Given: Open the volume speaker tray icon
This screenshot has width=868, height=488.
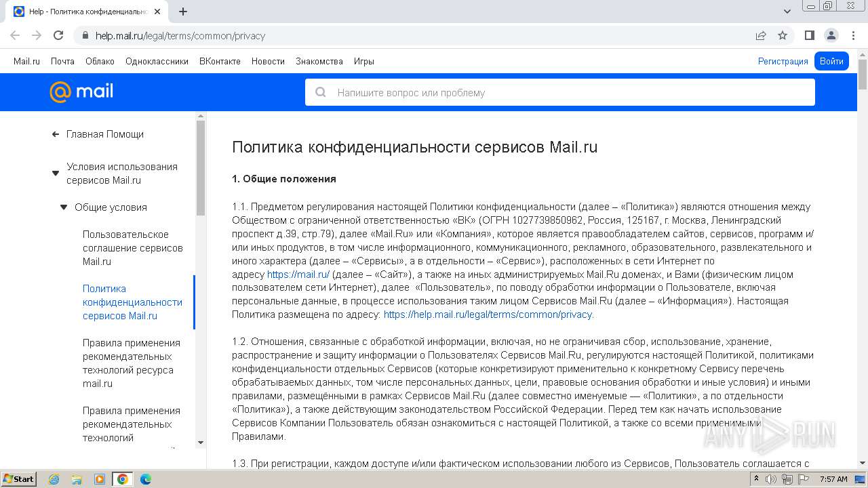Looking at the screenshot, I should click(x=771, y=479).
